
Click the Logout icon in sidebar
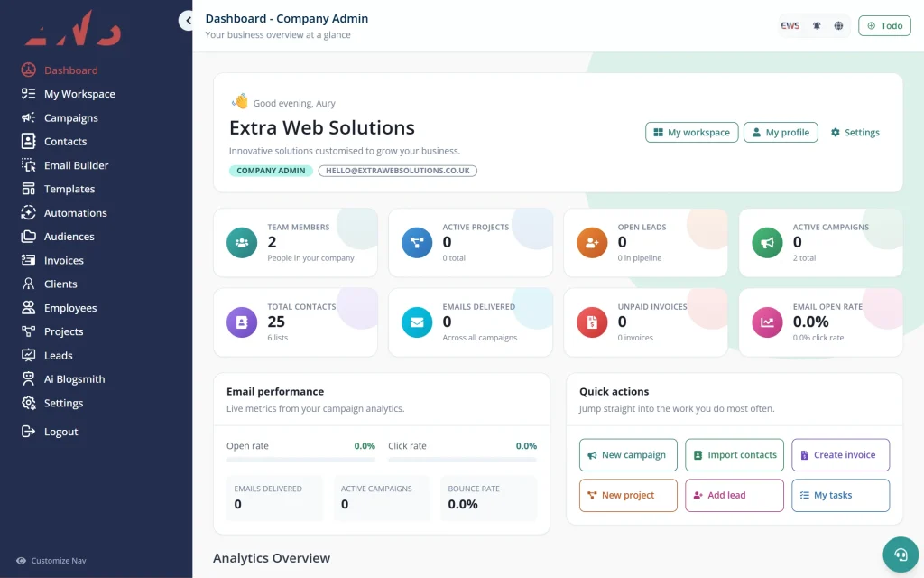[x=28, y=431]
